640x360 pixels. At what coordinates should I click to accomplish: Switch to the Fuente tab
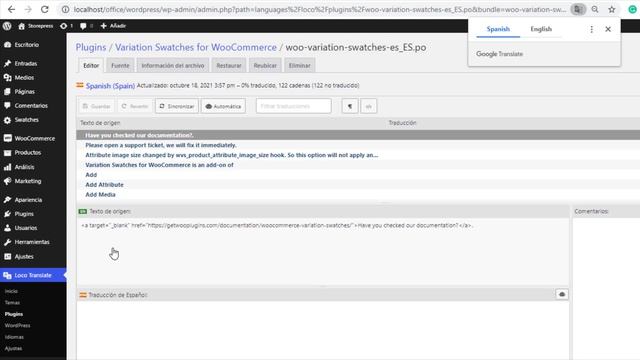tap(120, 65)
